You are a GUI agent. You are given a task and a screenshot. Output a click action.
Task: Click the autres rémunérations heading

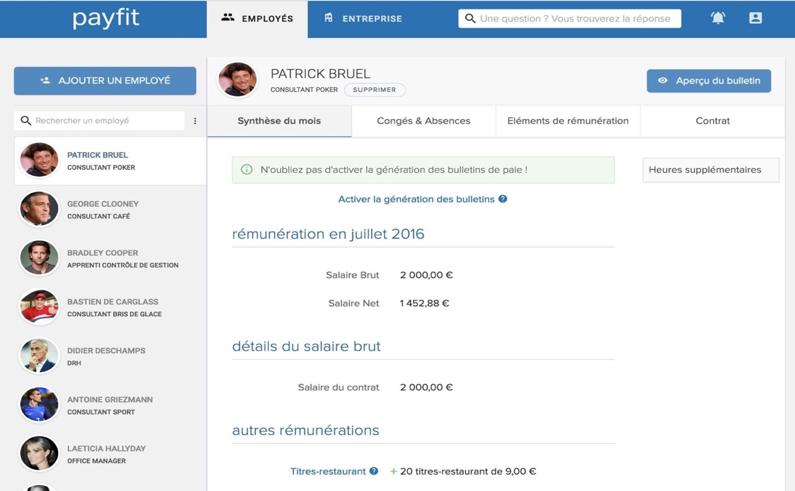tap(306, 430)
